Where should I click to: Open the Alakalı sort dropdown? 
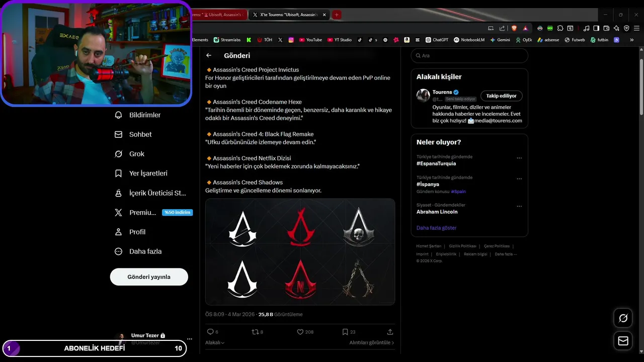point(215,342)
